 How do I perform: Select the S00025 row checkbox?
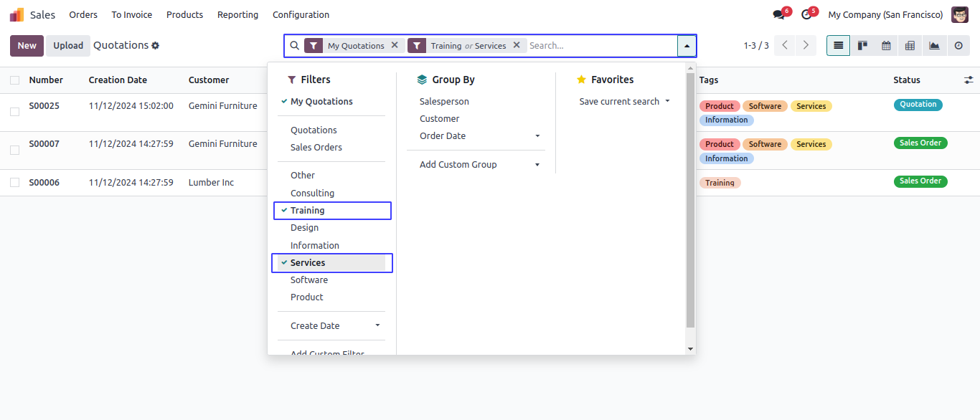click(x=14, y=112)
